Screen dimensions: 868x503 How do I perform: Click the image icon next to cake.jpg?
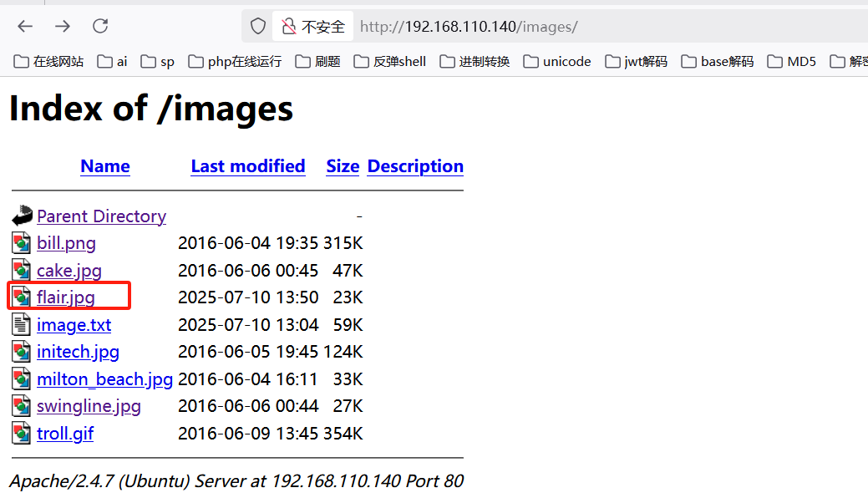tap(21, 270)
